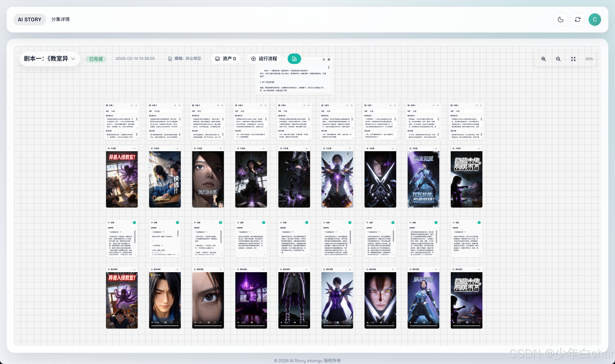This screenshot has height=364, width=615.
Task: Regenerate the 分镜 1 storyboard card
Action: (136, 106)
